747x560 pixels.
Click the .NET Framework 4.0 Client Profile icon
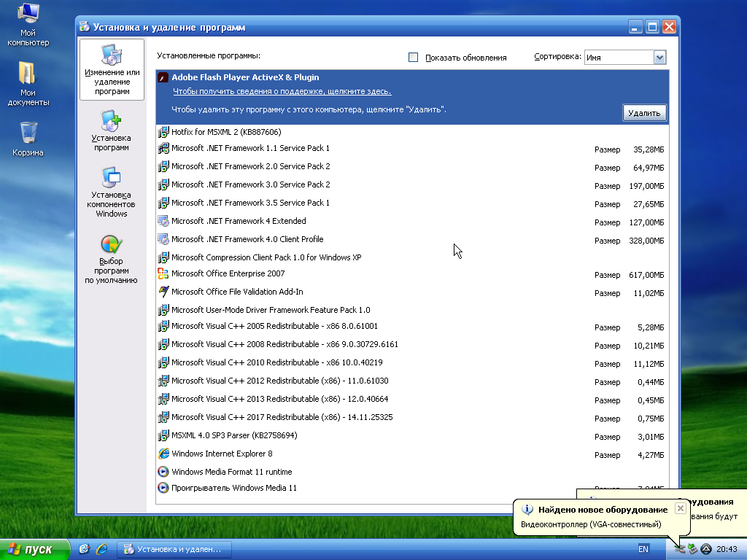point(163,239)
